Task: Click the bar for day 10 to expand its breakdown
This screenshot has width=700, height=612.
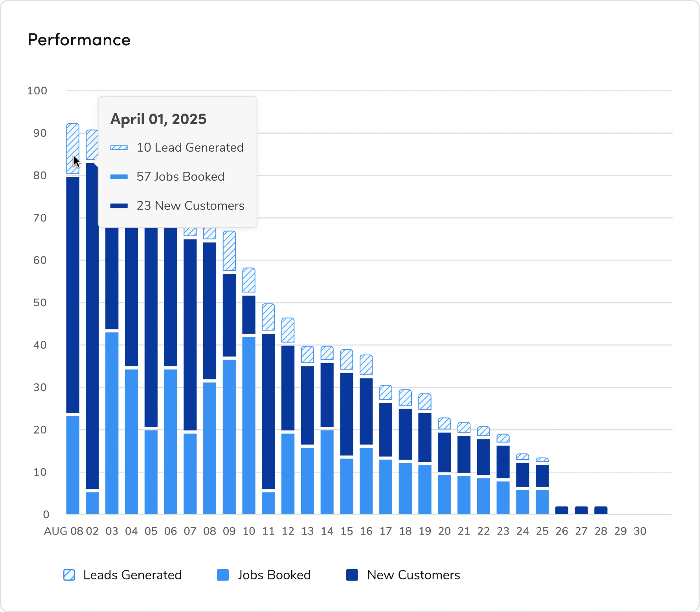Action: click(249, 393)
